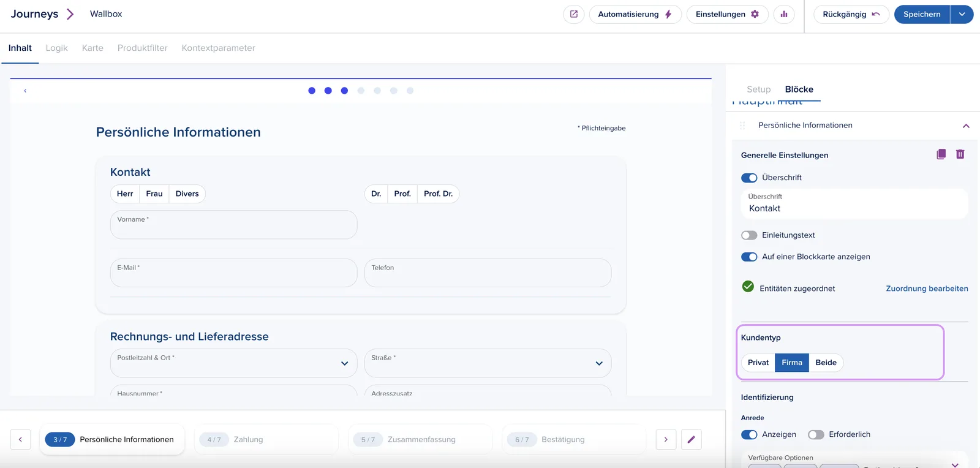Go to next step with right arrow
Screen dimensions: 980x468
[666, 439]
